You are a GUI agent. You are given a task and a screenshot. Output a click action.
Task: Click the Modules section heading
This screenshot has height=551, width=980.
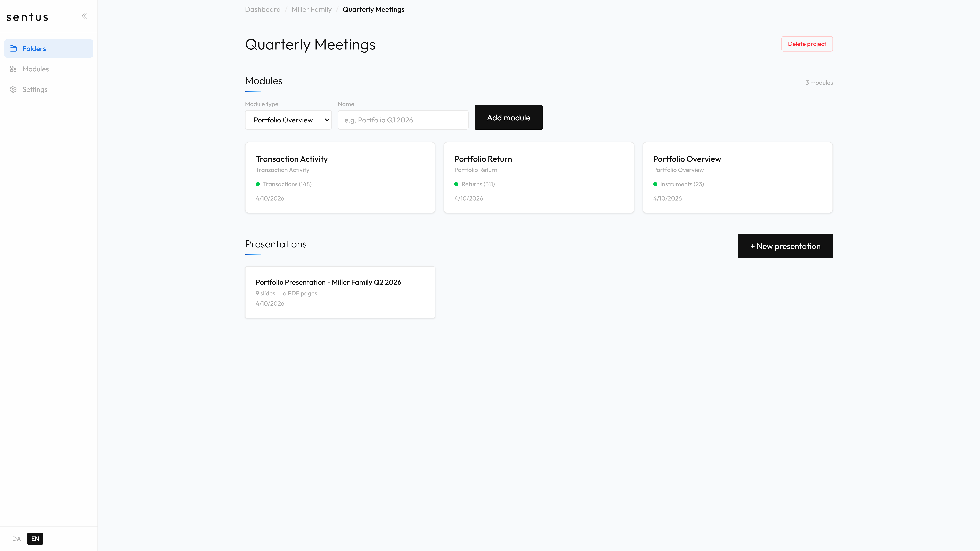pyautogui.click(x=264, y=81)
